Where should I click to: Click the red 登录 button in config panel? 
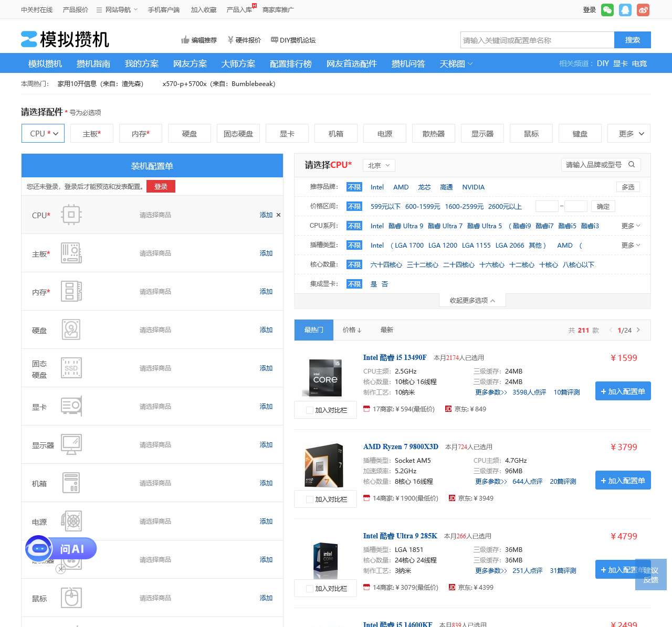pyautogui.click(x=161, y=187)
